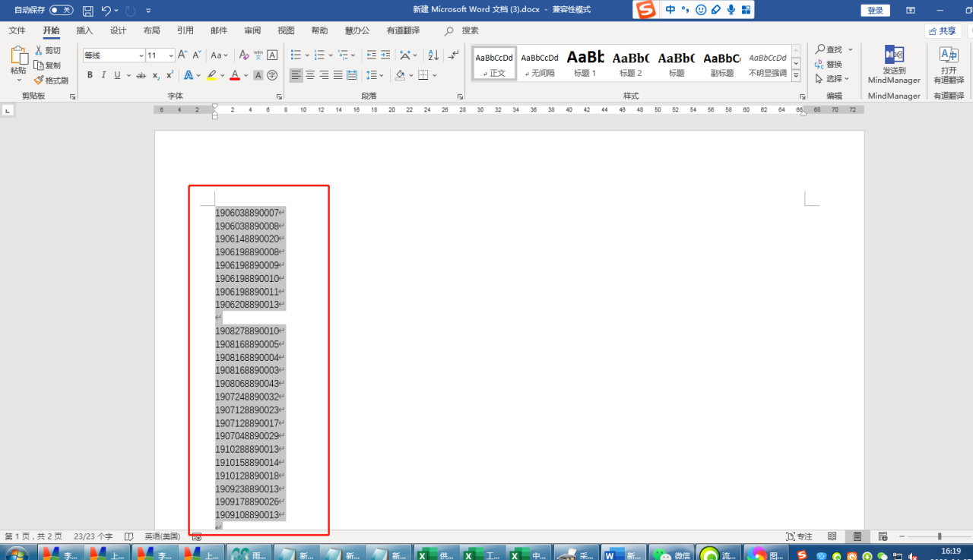Center the text alignment
This screenshot has width=973, height=560.
coord(310,75)
